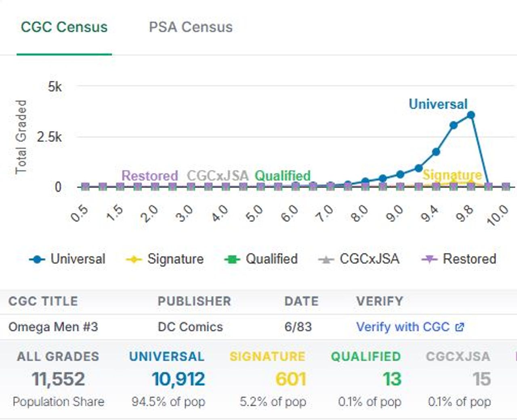Click the Universal 9.4 data point
Viewport: 517px width, 420px height.
436,152
